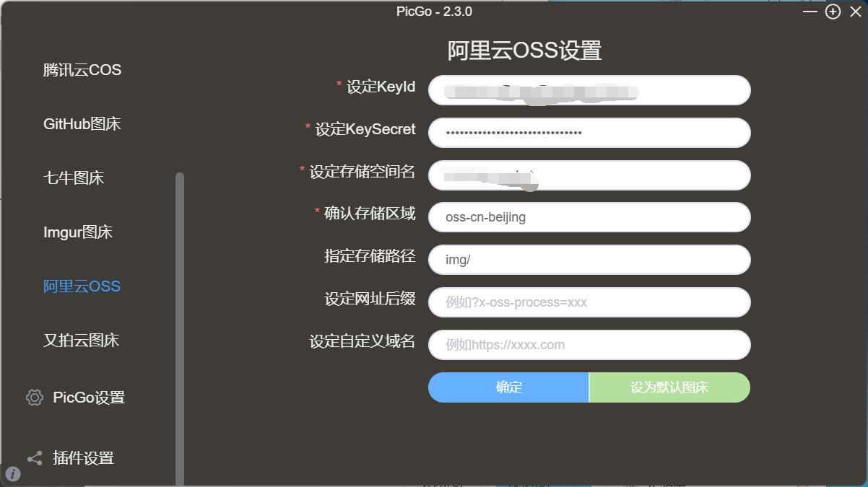Screen dimensions: 868x487
Task: Close the PicGo window
Action: (x=856, y=12)
